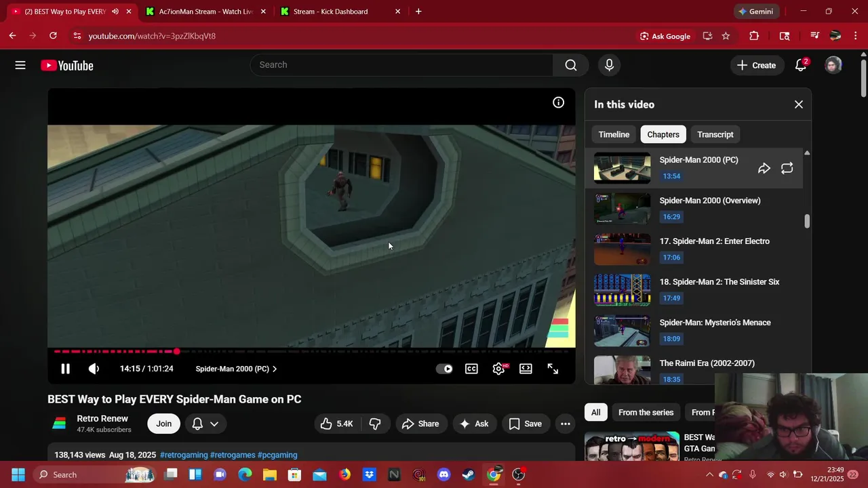
Task: Open the Retro Renew channel link
Action: [x=102, y=418]
